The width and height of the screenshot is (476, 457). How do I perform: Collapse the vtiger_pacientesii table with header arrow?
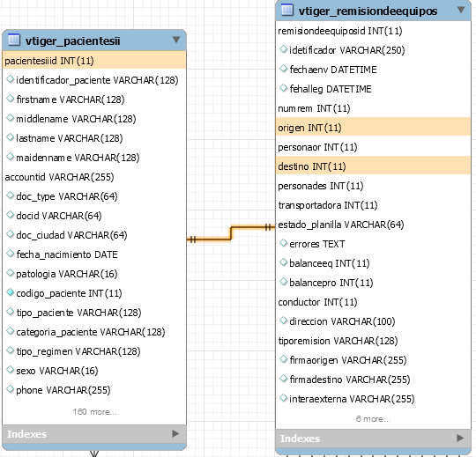pyautogui.click(x=176, y=40)
